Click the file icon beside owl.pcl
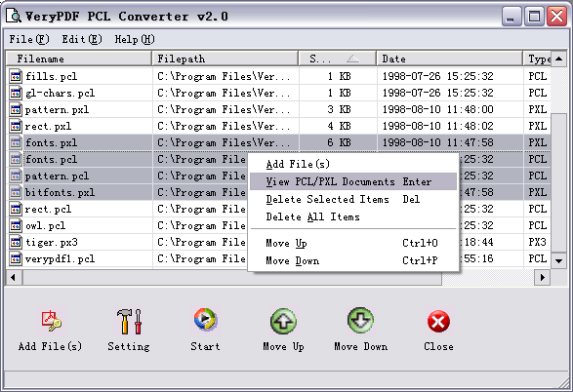 coord(16,225)
